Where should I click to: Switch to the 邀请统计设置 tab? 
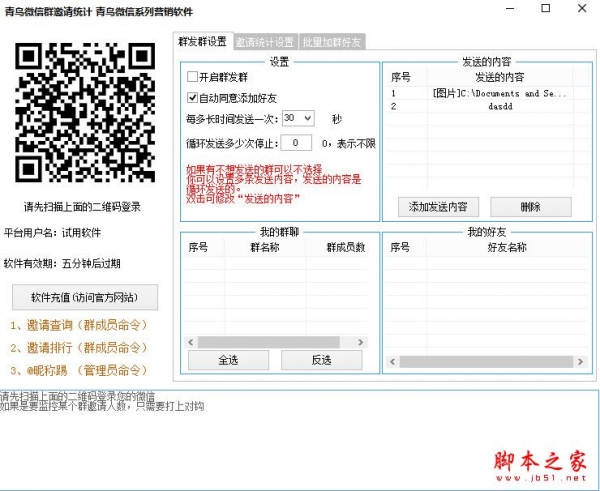coord(266,42)
